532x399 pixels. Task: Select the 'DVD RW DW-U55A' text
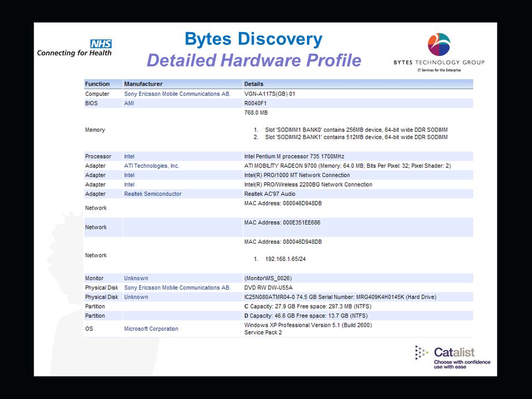[268, 288]
